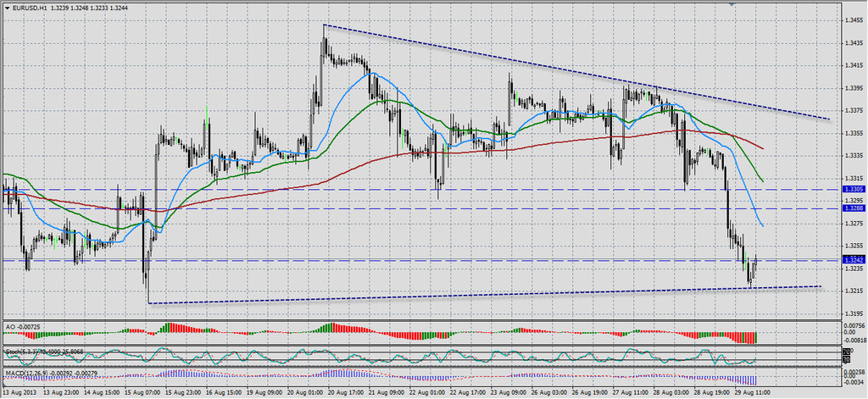Click the 1.3242 current price label

(854, 260)
